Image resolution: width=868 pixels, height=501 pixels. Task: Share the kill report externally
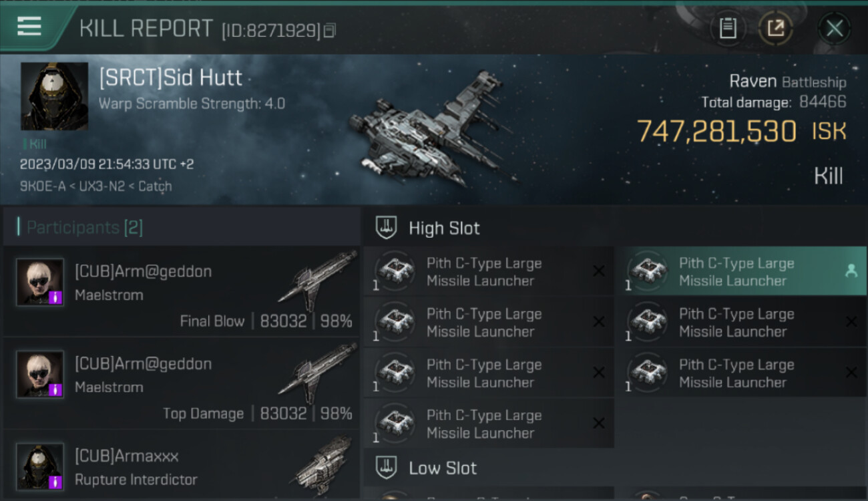tap(775, 28)
